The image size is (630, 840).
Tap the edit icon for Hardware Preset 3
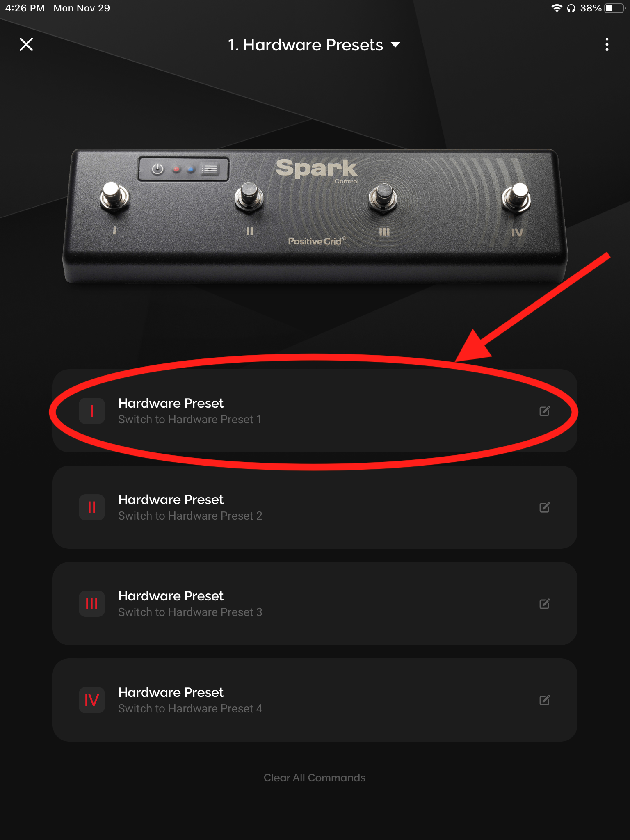(x=545, y=604)
